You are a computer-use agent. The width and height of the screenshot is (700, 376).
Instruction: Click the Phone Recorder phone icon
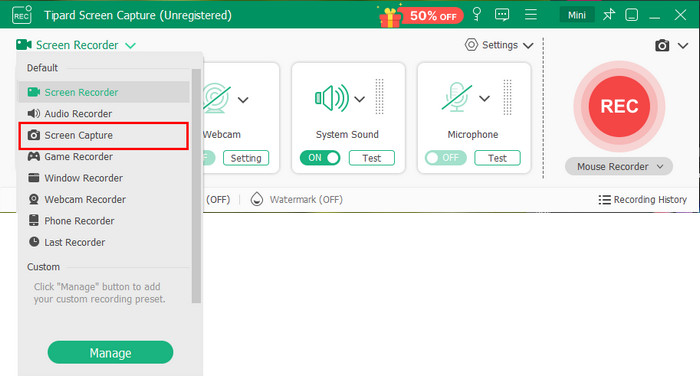(33, 220)
